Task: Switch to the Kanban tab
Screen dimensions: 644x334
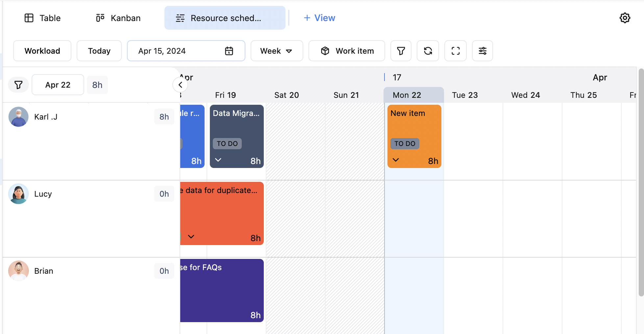Action: click(x=118, y=18)
